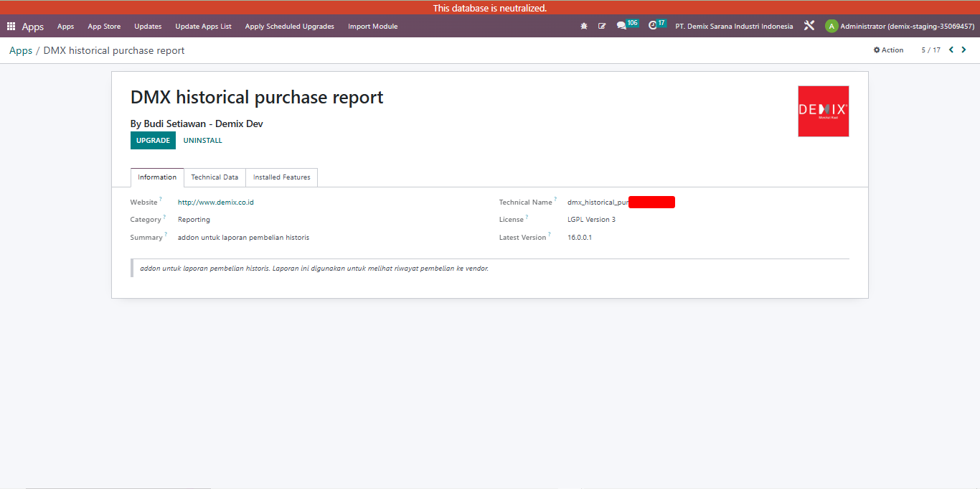Click Apps breadcrumb link
This screenshot has height=489, width=980.
21,50
